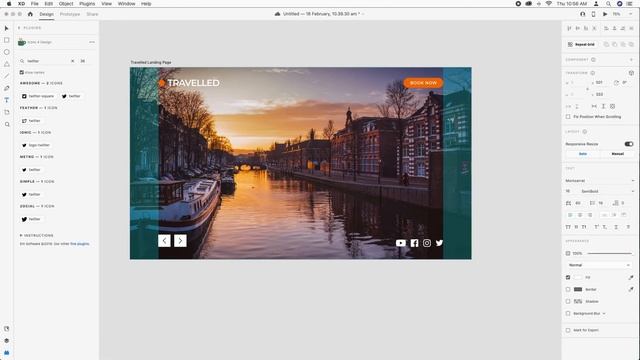Adjust the opacity slider
Image resolution: width=640 pixels, height=360 pixels.
tap(609, 253)
